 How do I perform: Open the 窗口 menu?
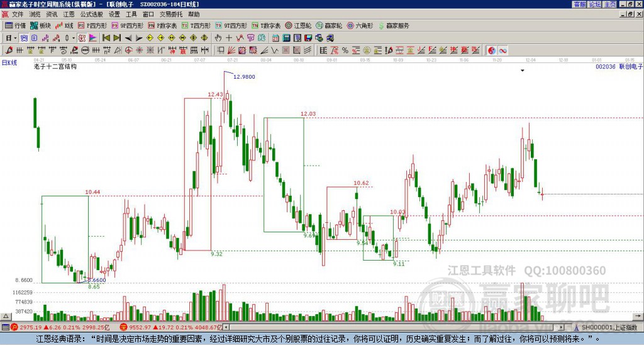click(148, 14)
